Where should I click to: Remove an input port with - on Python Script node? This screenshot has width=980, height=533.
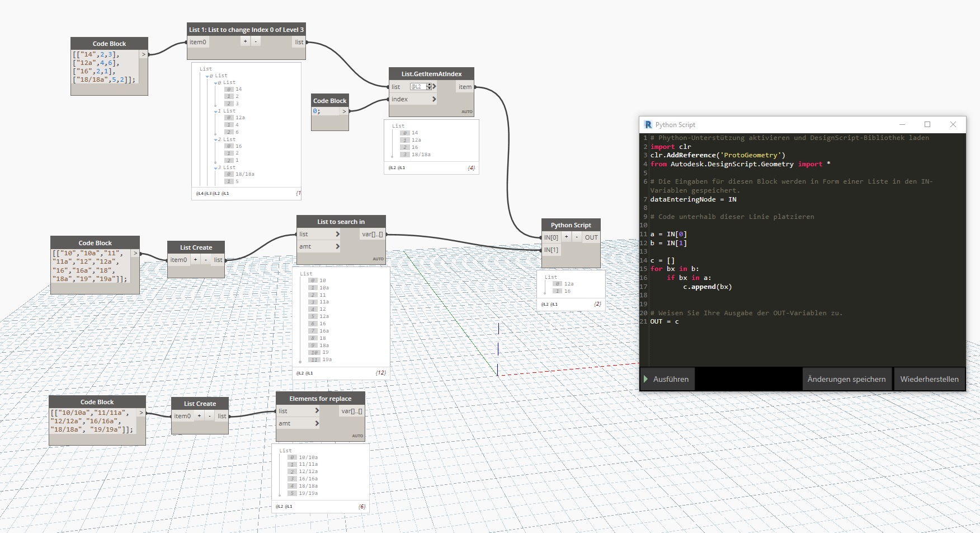577,237
